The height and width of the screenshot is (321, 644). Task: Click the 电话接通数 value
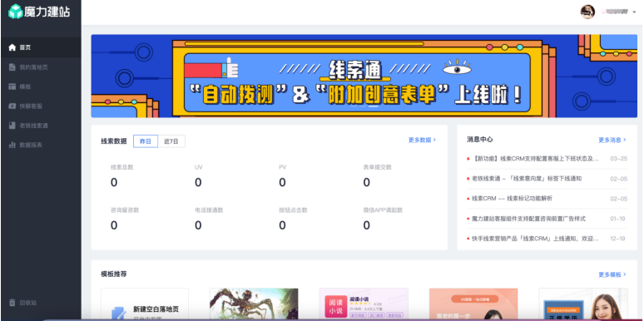coord(198,225)
